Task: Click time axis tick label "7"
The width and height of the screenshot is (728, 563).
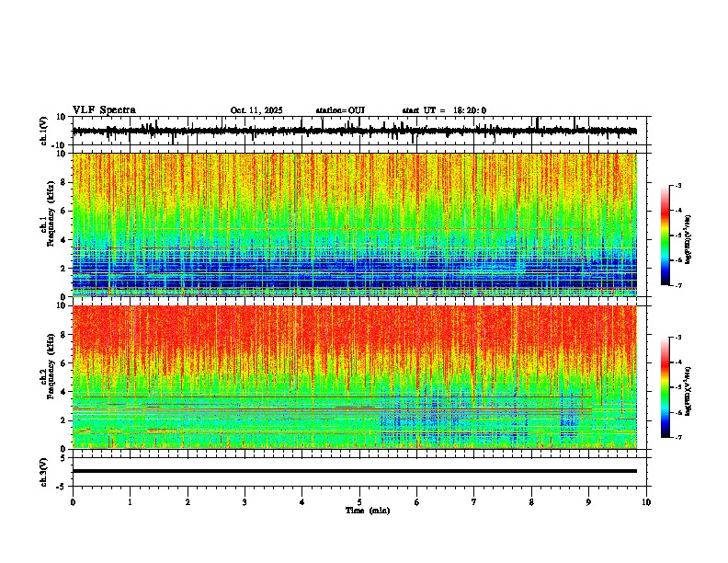Action: click(x=474, y=502)
